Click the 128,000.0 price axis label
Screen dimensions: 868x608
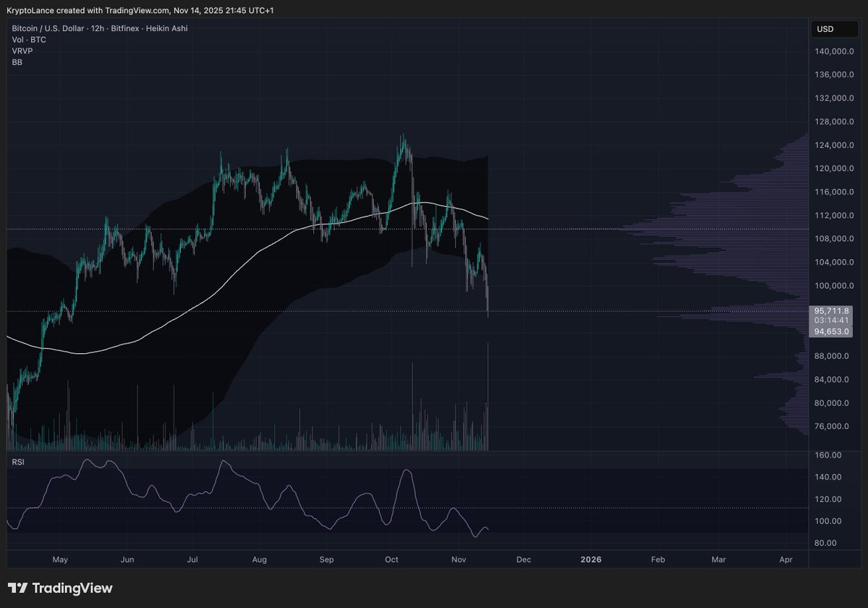834,122
